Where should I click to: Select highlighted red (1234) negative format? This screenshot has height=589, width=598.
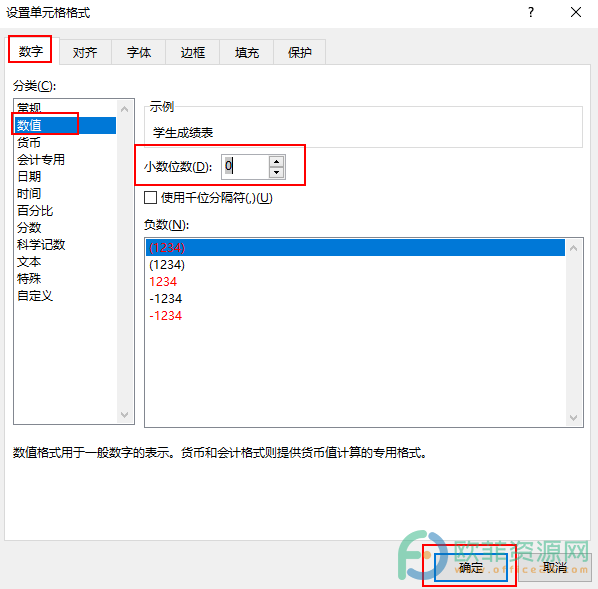tap(355, 248)
